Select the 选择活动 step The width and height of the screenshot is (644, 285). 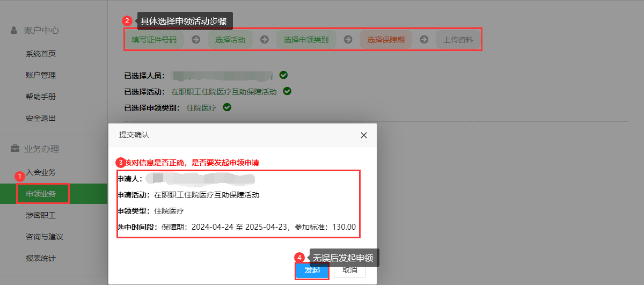pyautogui.click(x=230, y=39)
